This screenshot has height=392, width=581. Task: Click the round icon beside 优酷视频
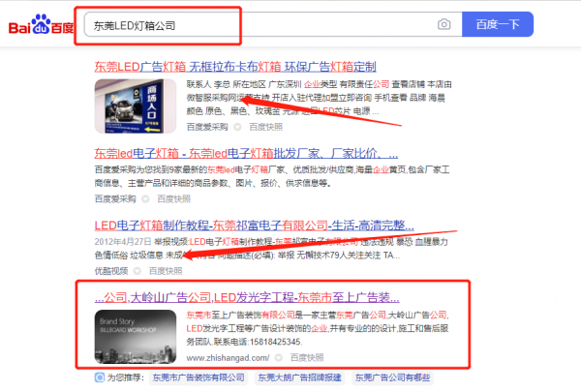[138, 271]
